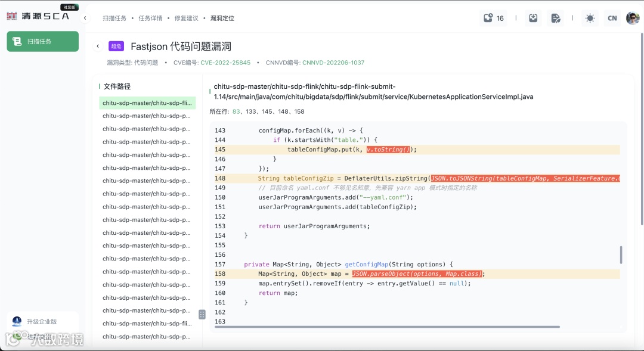Click the getConfigMap method name
Screen dimensions: 644x351
366,265
